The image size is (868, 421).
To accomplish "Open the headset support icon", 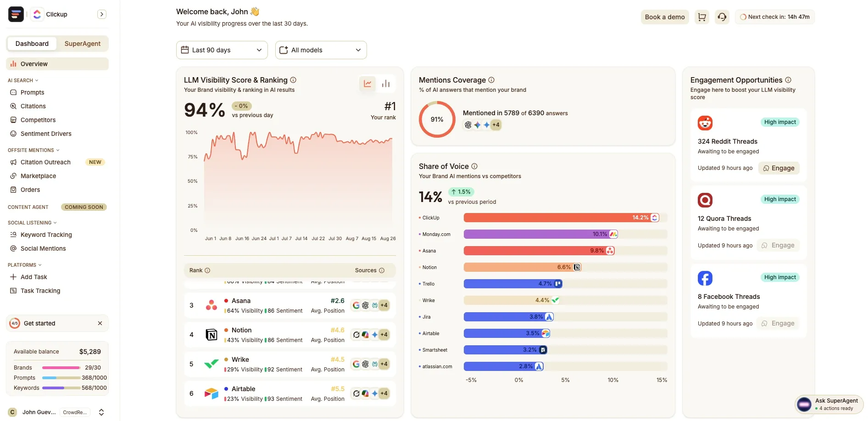I will coord(722,17).
